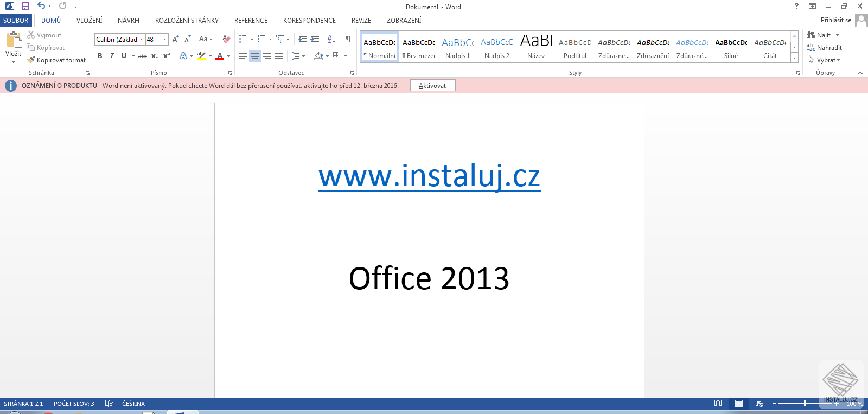868x414 pixels.
Task: Switch to the ZOBRAZENÍ tab
Action: (404, 20)
